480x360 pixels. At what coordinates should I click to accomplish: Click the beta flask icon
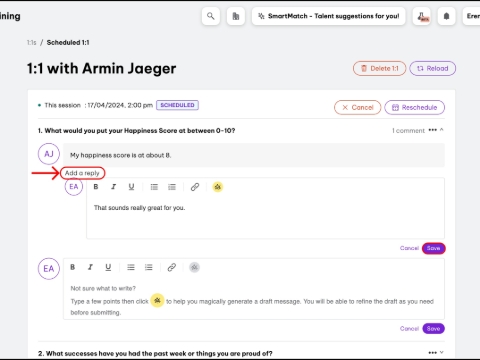[422, 16]
